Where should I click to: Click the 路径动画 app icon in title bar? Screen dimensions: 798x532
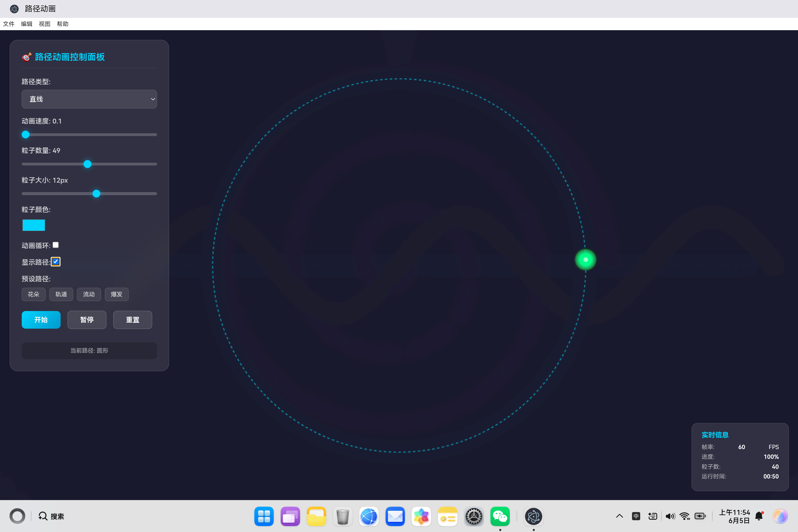pos(14,9)
